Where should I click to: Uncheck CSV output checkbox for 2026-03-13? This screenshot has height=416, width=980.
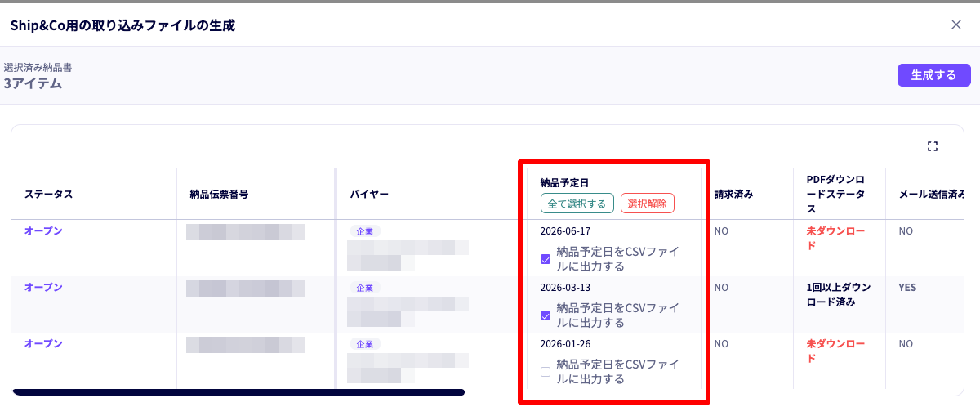point(546,315)
